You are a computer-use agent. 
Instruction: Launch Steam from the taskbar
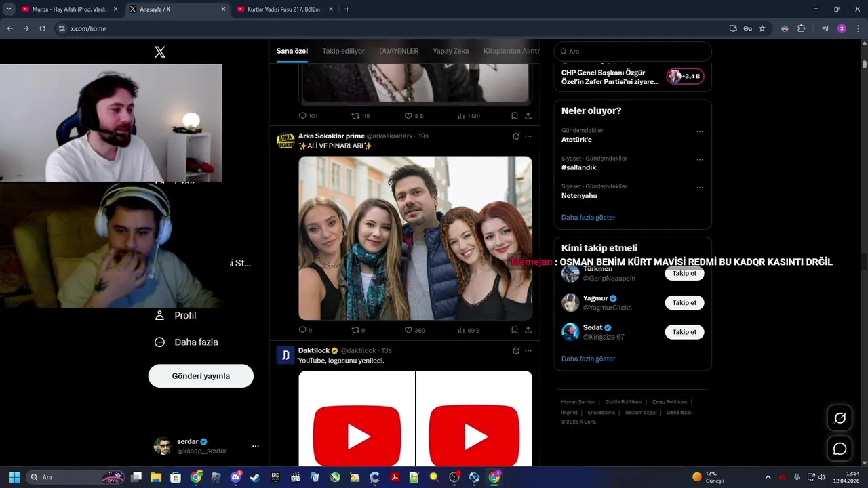(x=254, y=477)
